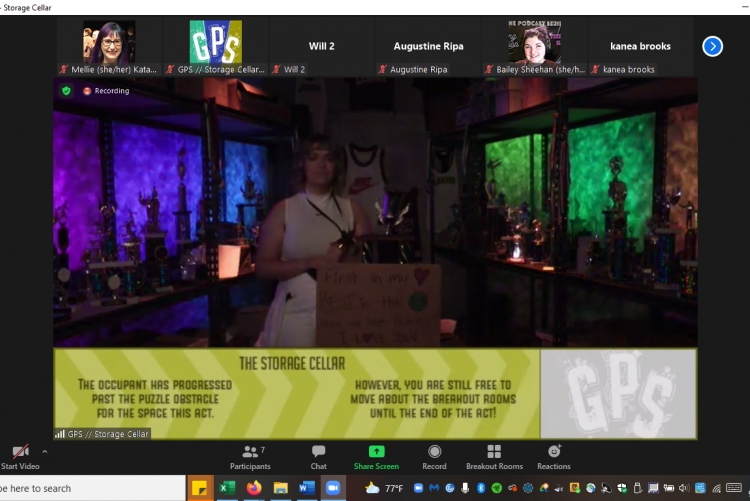Select the GPS Storage Cellar thumbnail
Viewport: 750px width, 501px height.
215,45
